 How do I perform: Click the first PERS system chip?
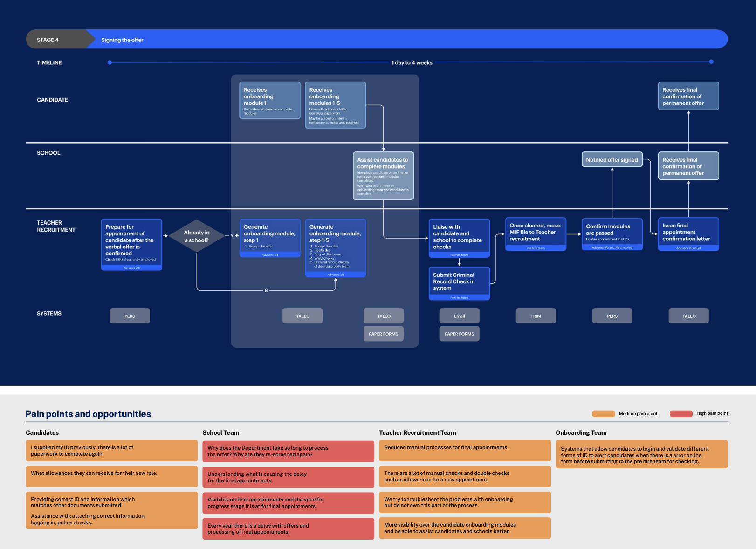point(130,316)
